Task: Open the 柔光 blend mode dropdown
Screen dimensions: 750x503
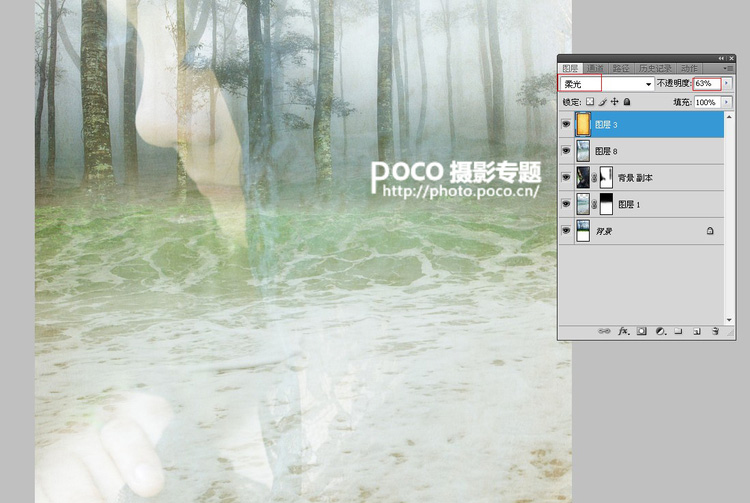Action: coord(607,84)
